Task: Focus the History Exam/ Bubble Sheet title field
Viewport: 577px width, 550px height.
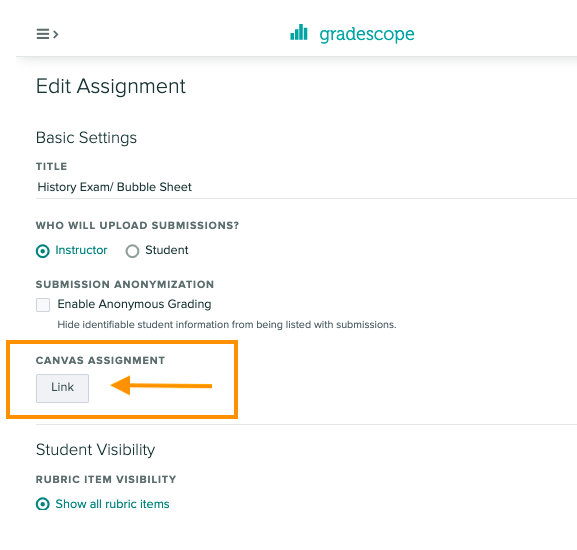Action: point(306,187)
